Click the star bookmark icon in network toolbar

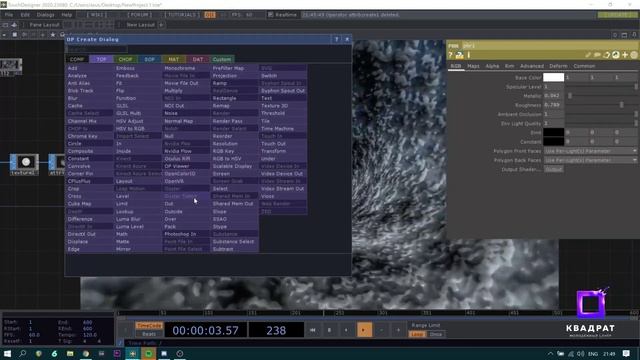click(x=53, y=35)
